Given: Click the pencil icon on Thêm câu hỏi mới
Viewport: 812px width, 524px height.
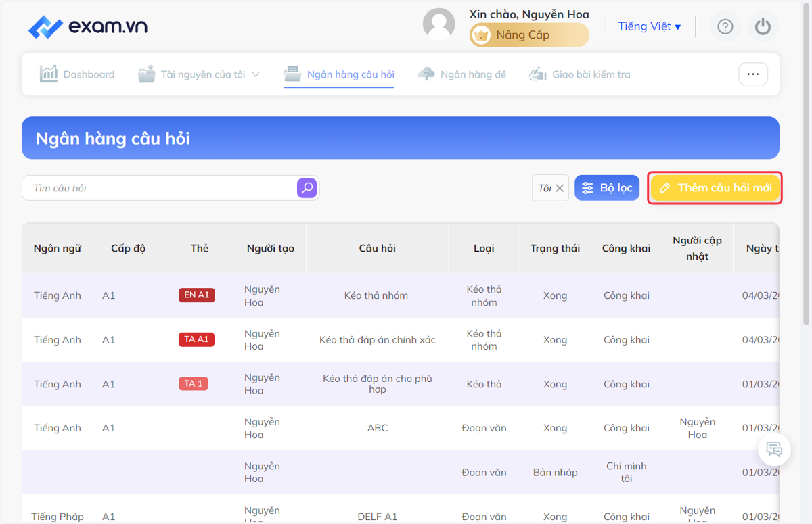Looking at the screenshot, I should click(665, 188).
